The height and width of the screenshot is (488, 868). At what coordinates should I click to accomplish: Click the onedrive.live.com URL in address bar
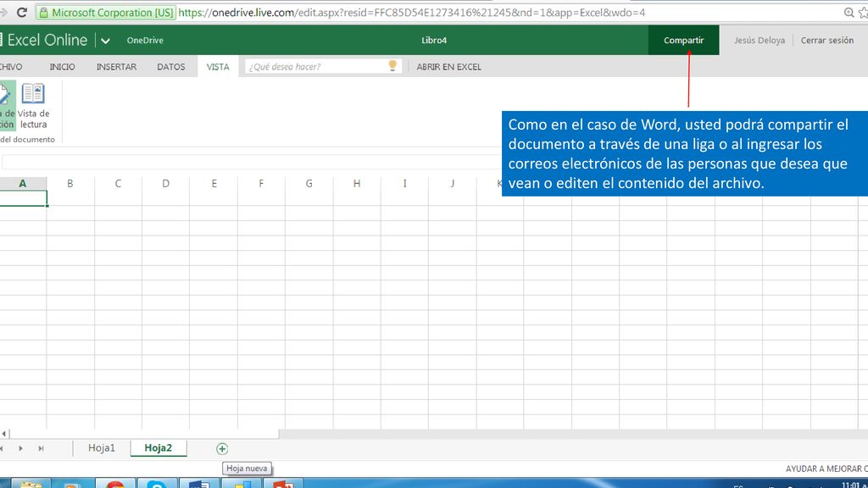(x=411, y=13)
